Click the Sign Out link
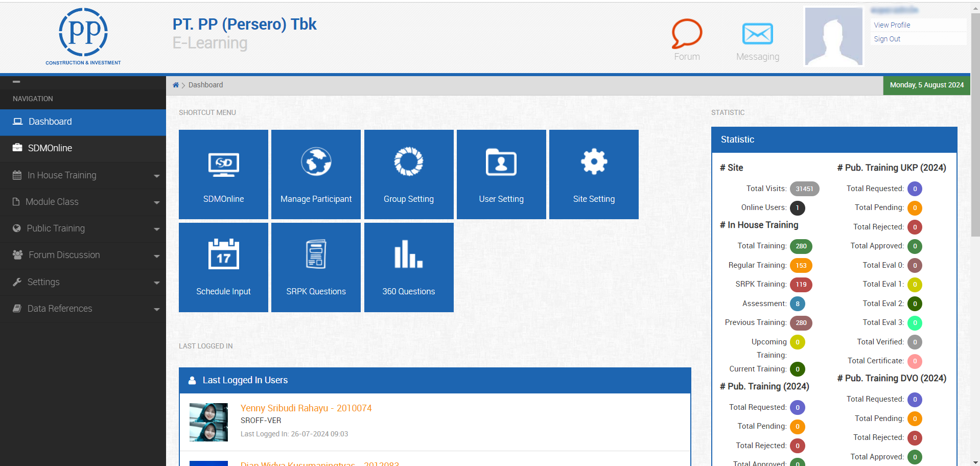The image size is (980, 466). [887, 39]
